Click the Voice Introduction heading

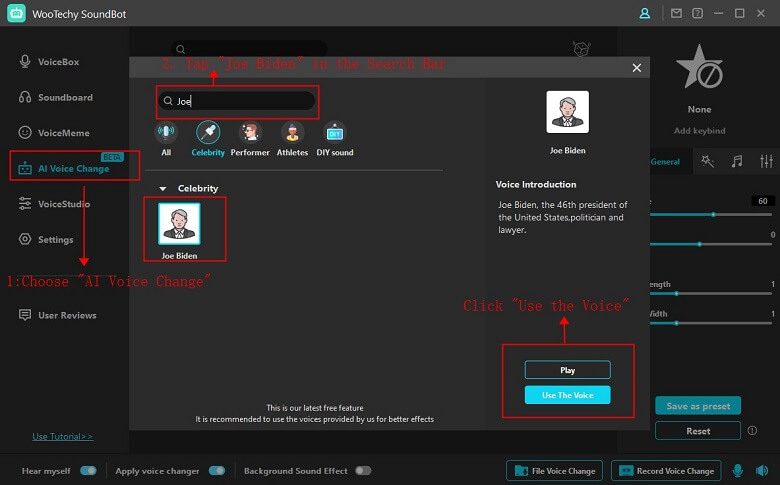[536, 185]
